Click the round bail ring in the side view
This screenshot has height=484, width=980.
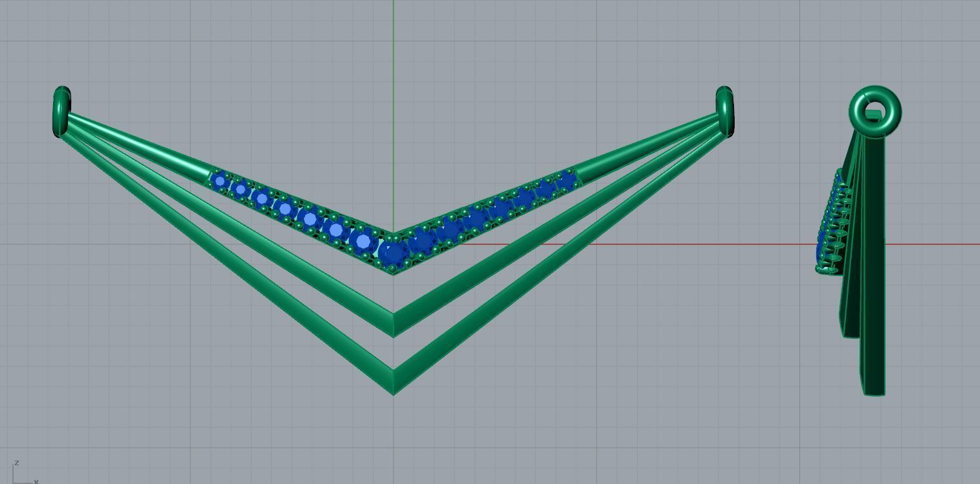(x=875, y=112)
